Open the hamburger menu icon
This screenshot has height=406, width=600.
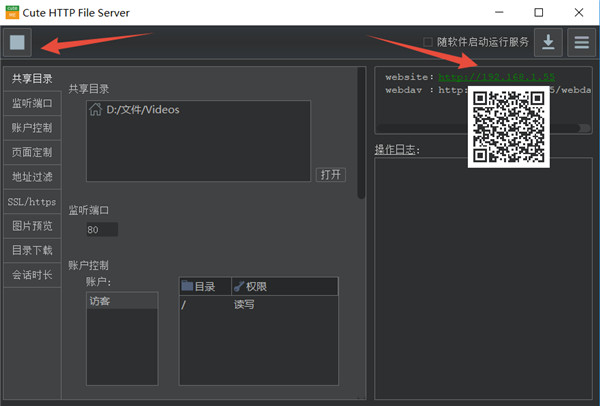tap(581, 42)
